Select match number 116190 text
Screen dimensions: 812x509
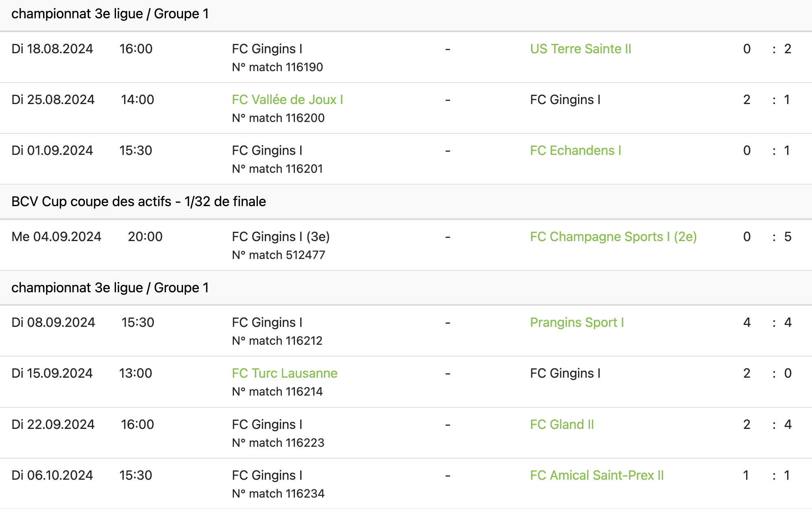pos(277,67)
